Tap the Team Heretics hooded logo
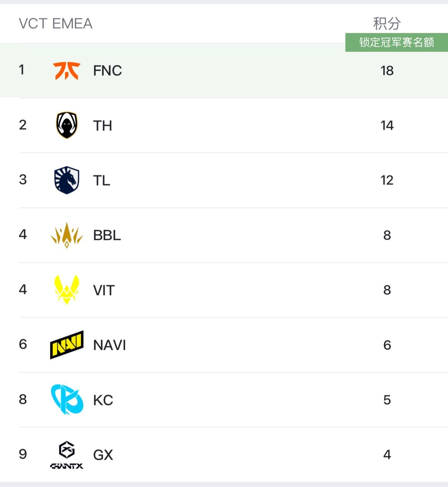 (67, 125)
